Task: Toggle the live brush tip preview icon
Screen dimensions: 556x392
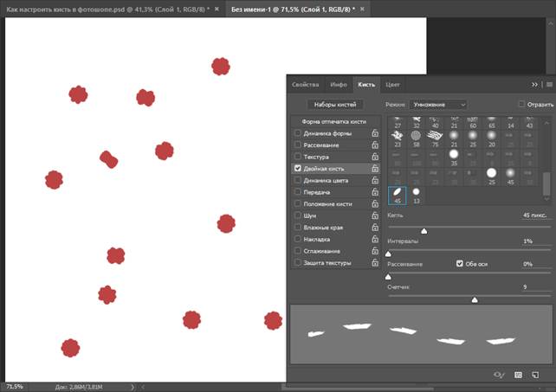Action: (x=499, y=375)
